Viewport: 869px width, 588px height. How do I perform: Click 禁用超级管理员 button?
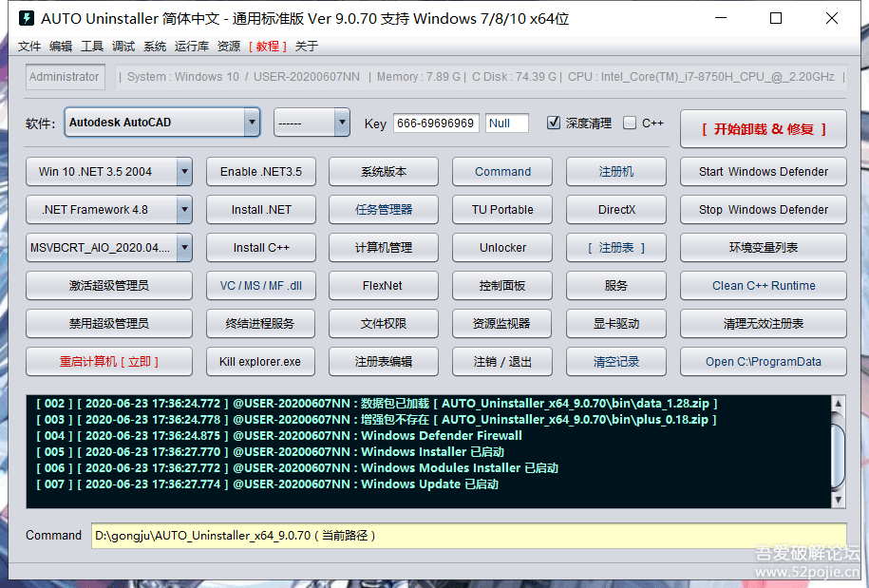point(108,324)
